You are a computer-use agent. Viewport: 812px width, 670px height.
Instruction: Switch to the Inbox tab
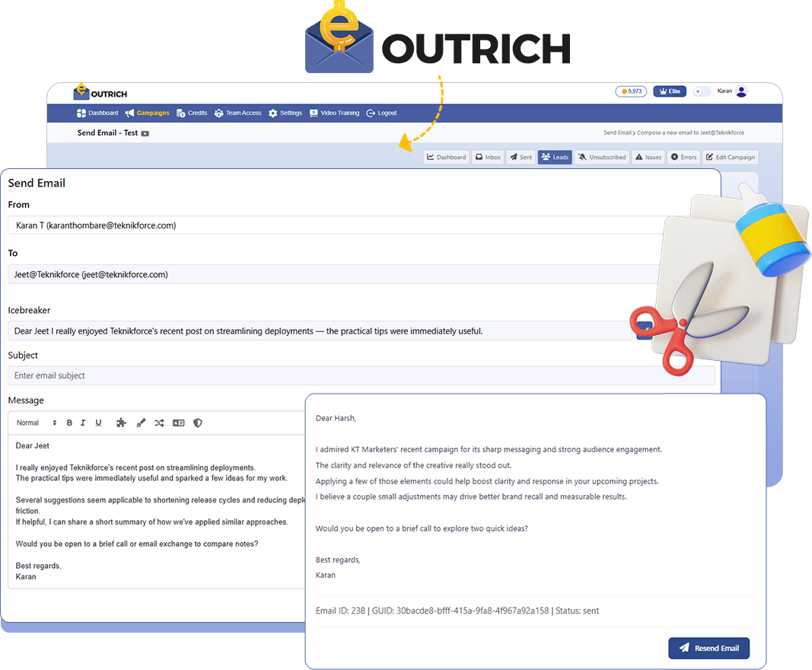(488, 158)
